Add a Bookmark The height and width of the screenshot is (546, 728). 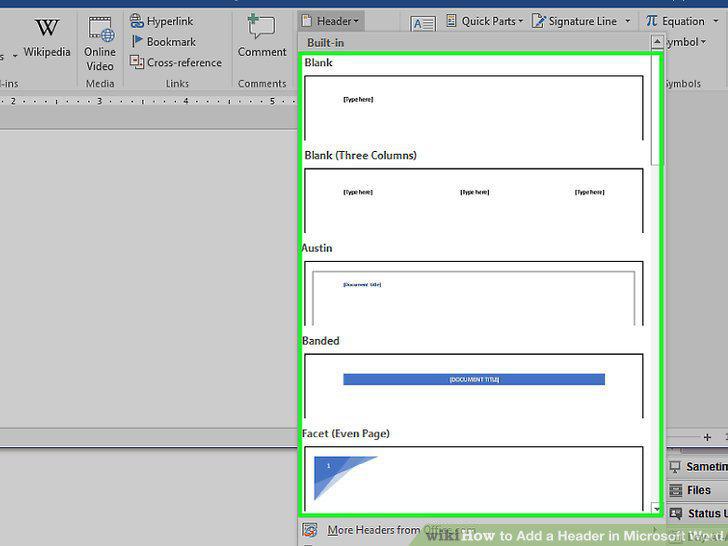click(x=163, y=42)
